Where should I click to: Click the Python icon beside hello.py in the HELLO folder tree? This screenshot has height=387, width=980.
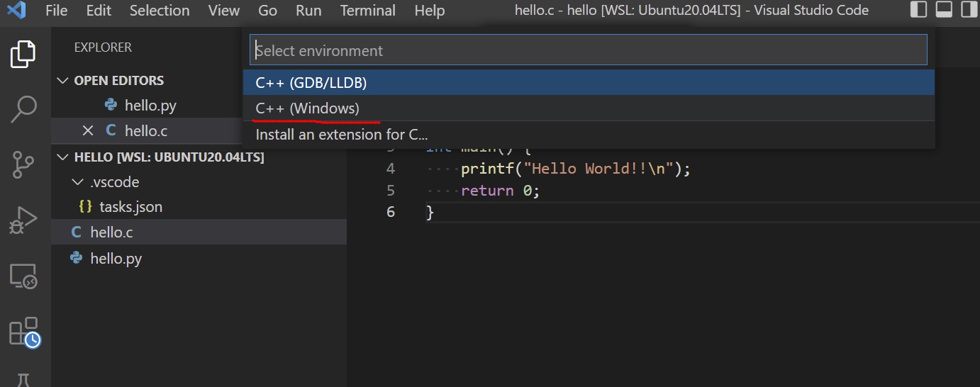tap(77, 258)
